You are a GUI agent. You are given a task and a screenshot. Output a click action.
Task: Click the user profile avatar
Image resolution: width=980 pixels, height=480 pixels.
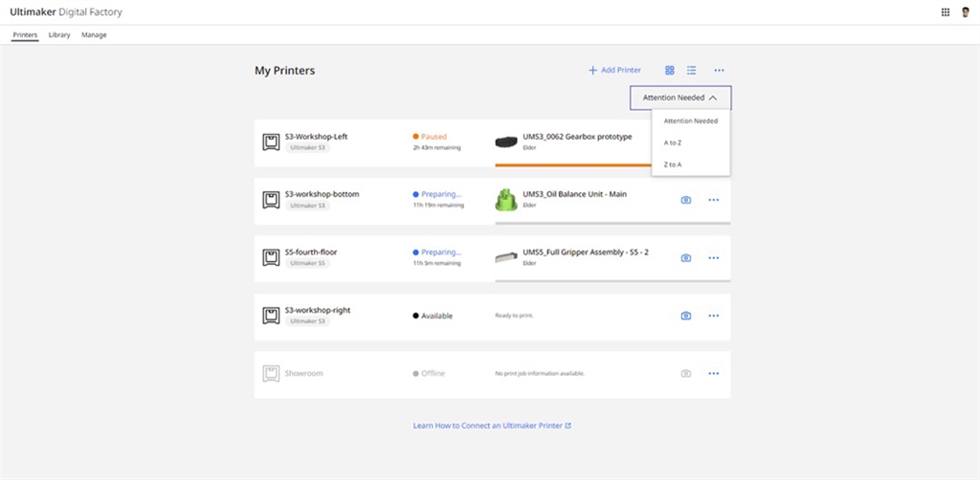[966, 12]
